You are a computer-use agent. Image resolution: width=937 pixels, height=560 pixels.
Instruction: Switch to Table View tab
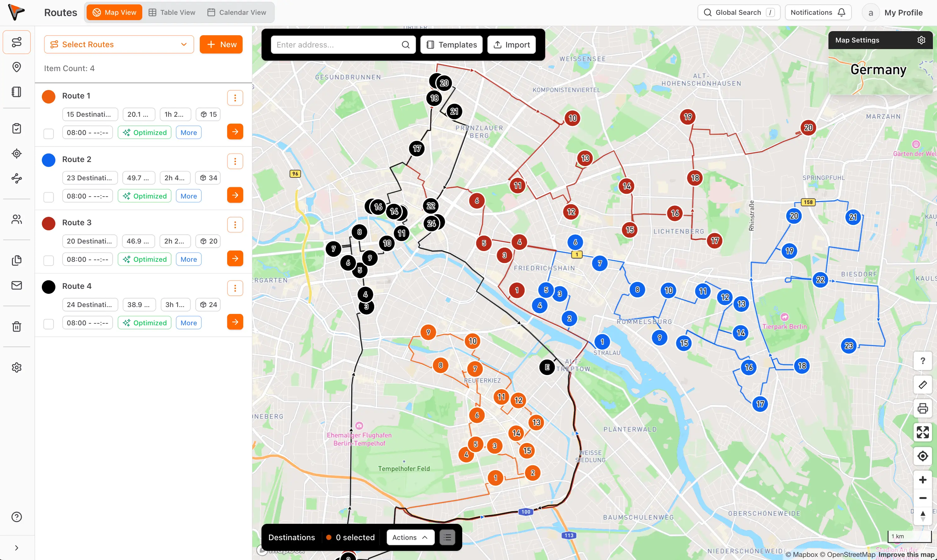[x=172, y=13]
